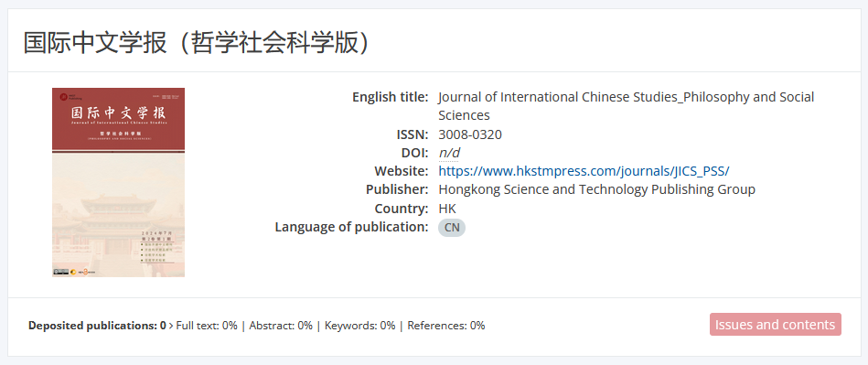Viewport: 868px width, 365px height.
Task: Click the n/d DOI placeholder
Action: [x=449, y=153]
